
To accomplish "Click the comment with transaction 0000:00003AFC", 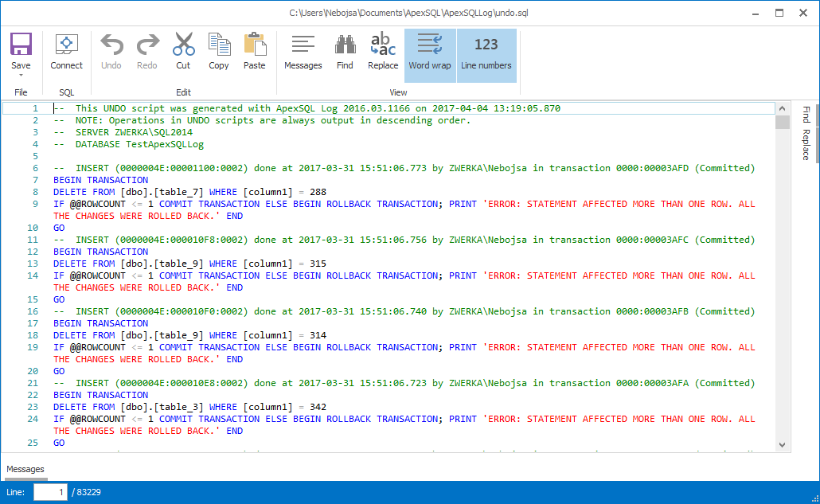I will pyautogui.click(x=404, y=240).
